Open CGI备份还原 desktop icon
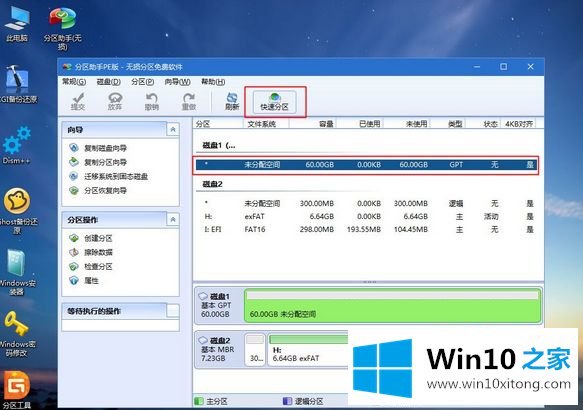Viewport: 583px width, 410px height. coord(17,85)
